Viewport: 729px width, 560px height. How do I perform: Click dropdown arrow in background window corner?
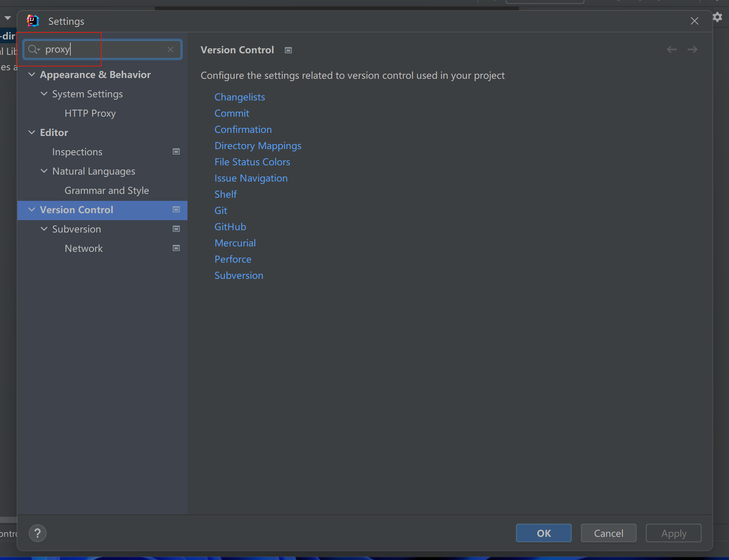point(7,18)
